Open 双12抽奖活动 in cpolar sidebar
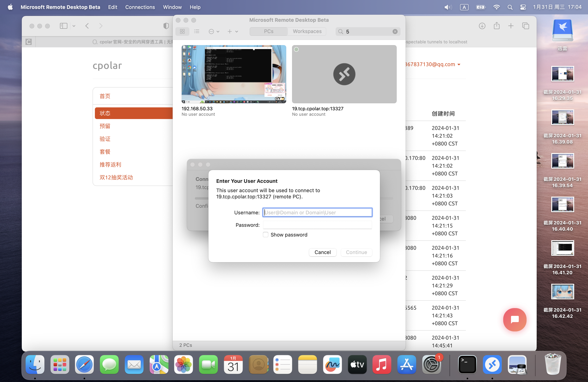 click(116, 177)
